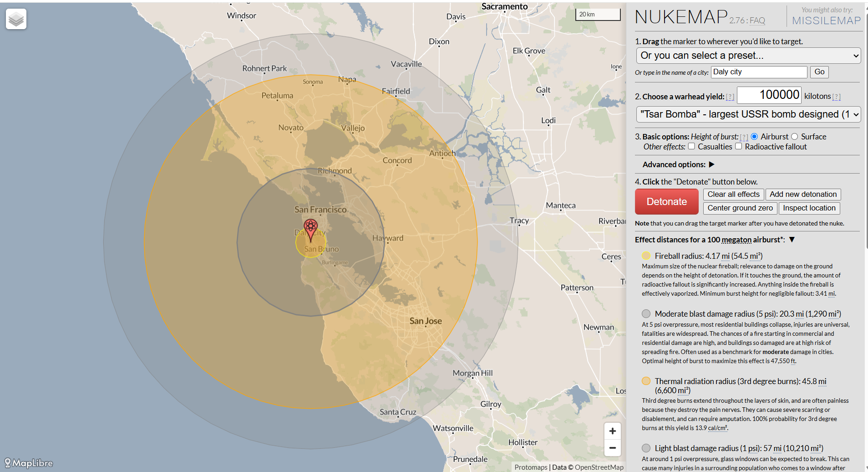Select the Surface radio button
This screenshot has width=868, height=472.
point(795,137)
